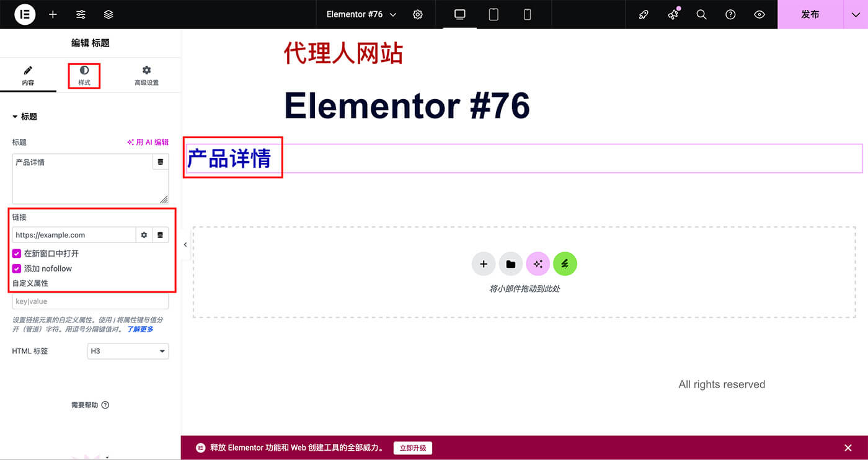Open the What's New megaphone icon
The image size is (868, 460).
point(673,14)
